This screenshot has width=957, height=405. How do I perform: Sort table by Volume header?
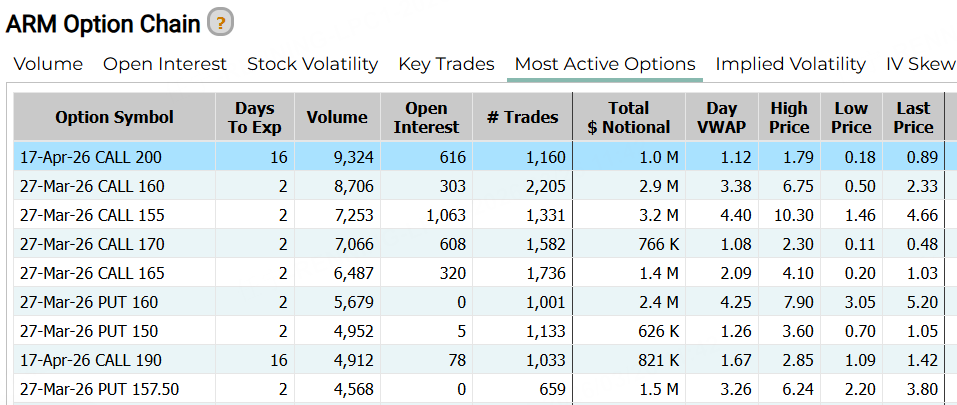click(337, 117)
